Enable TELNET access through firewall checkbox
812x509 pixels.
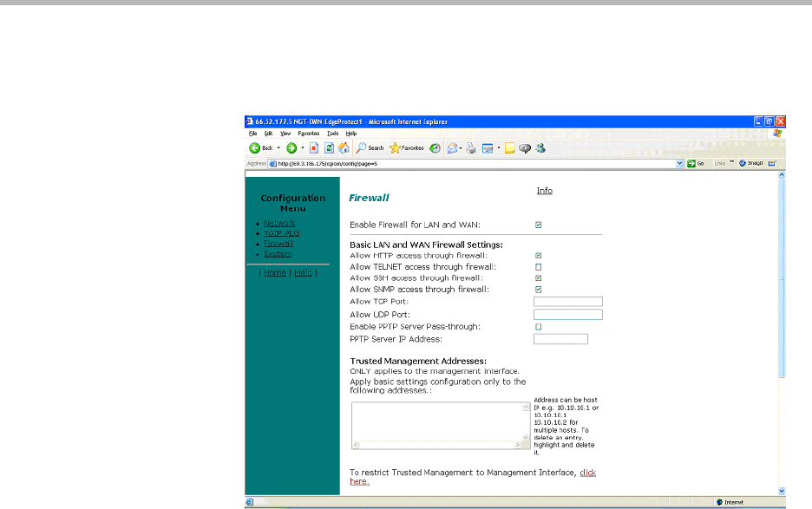point(539,267)
